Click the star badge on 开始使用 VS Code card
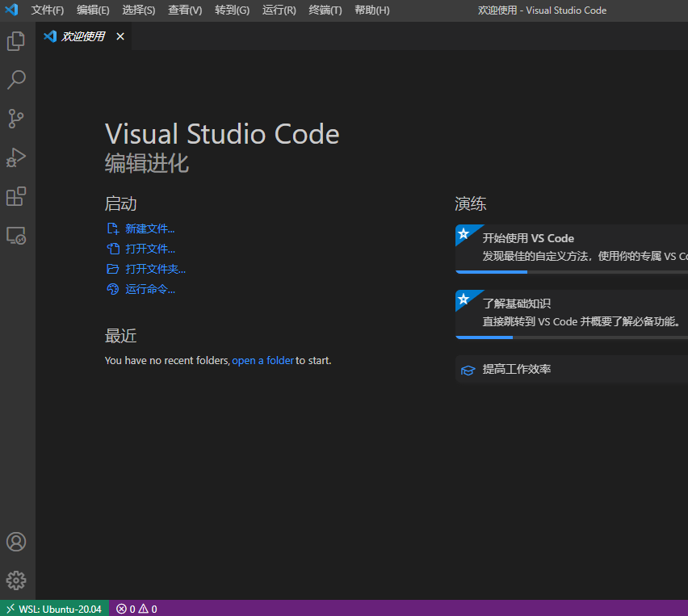Viewport: 688px width, 616px height. coord(464,233)
